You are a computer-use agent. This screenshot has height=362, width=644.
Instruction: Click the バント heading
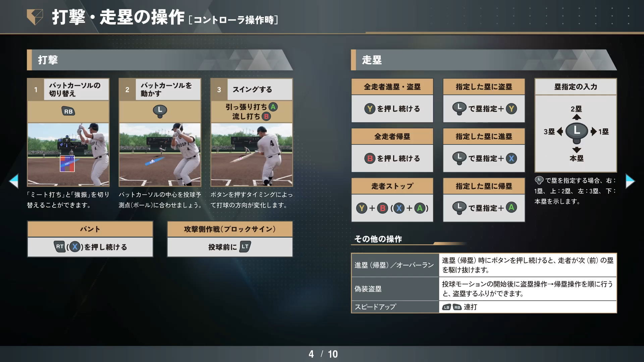[x=90, y=229]
